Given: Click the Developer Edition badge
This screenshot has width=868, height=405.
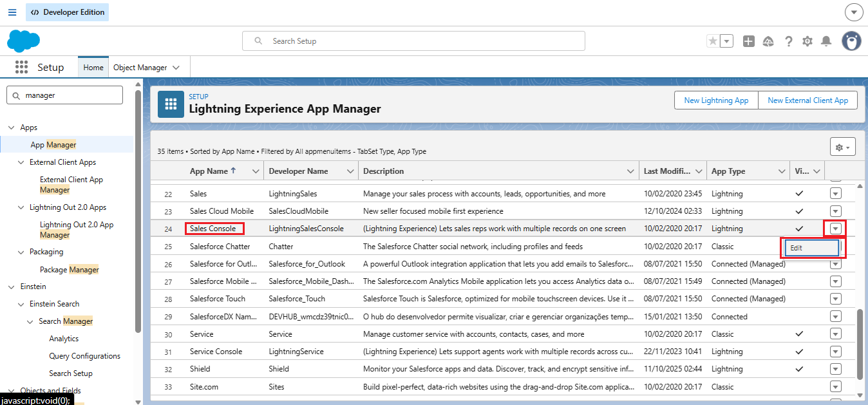Looking at the screenshot, I should coord(67,12).
